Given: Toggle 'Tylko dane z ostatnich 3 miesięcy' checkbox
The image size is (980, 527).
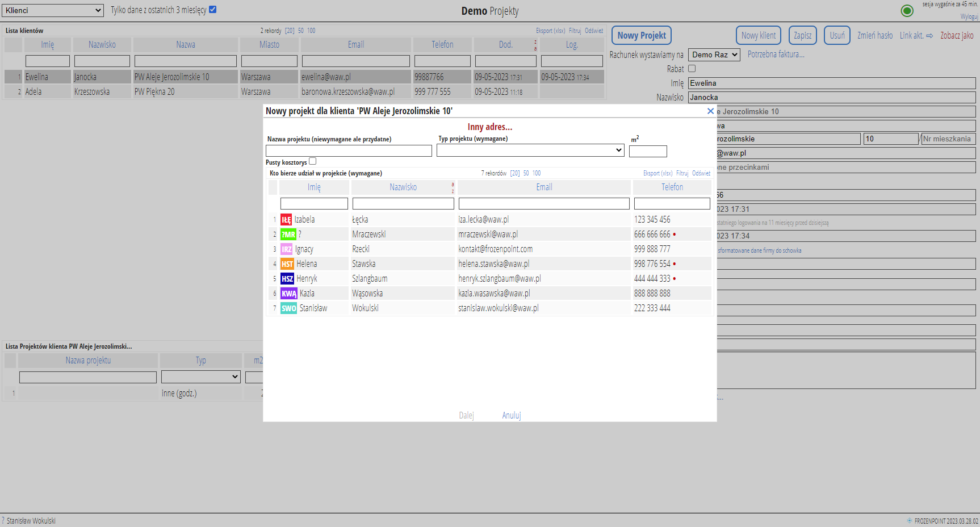Looking at the screenshot, I should pos(213,10).
